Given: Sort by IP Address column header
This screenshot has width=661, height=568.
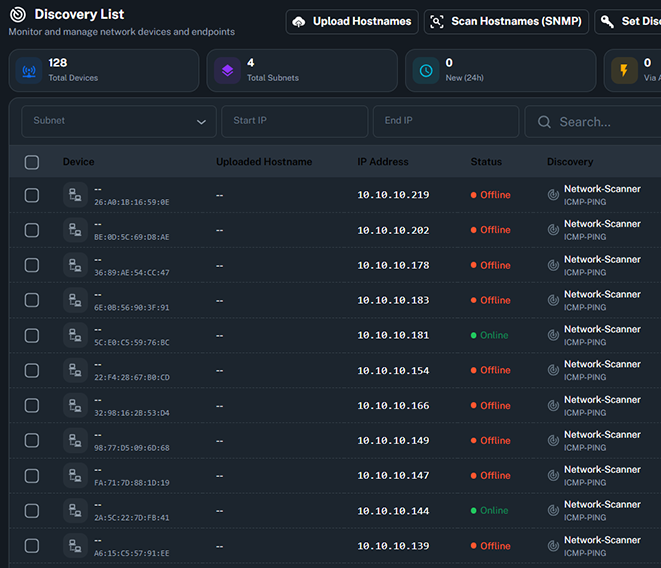Looking at the screenshot, I should (383, 162).
